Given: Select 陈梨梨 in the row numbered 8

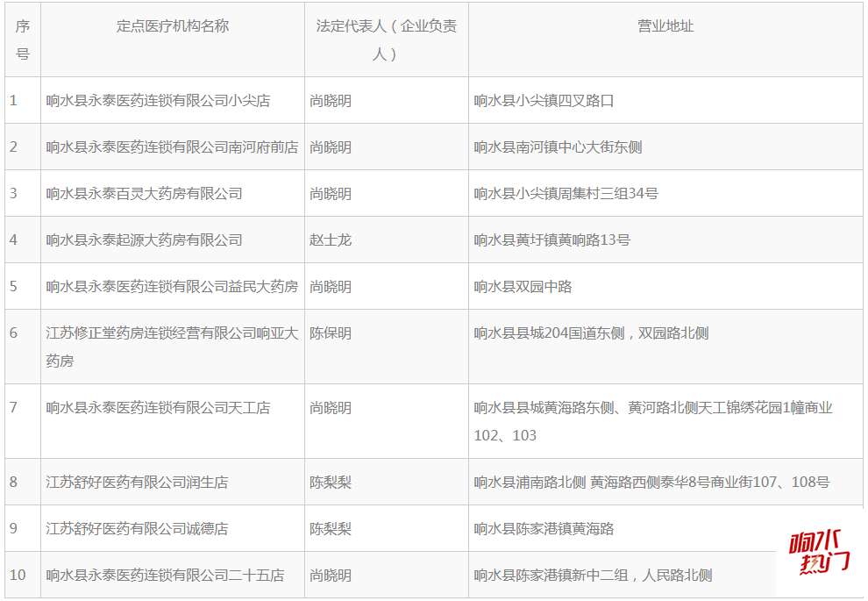Looking at the screenshot, I should (x=331, y=483).
